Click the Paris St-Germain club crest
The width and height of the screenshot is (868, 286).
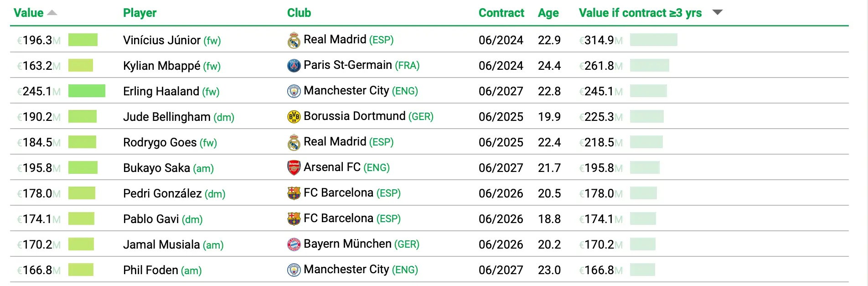[294, 66]
